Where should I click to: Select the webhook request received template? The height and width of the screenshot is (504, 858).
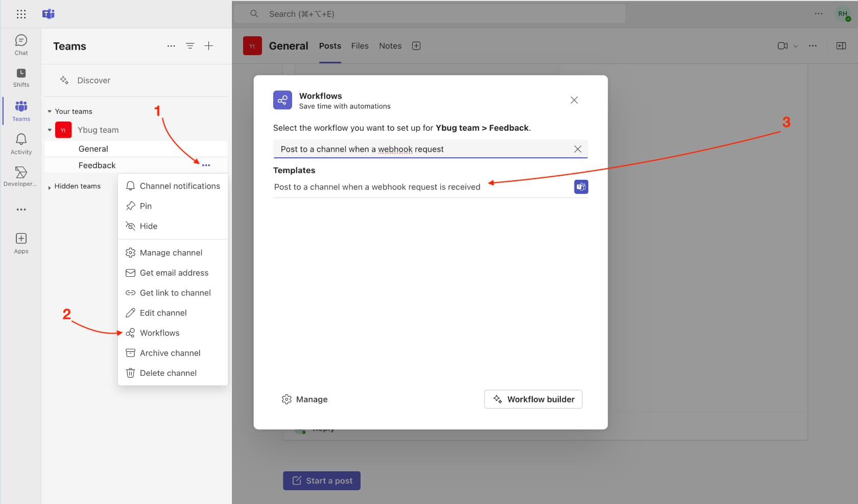tap(377, 187)
